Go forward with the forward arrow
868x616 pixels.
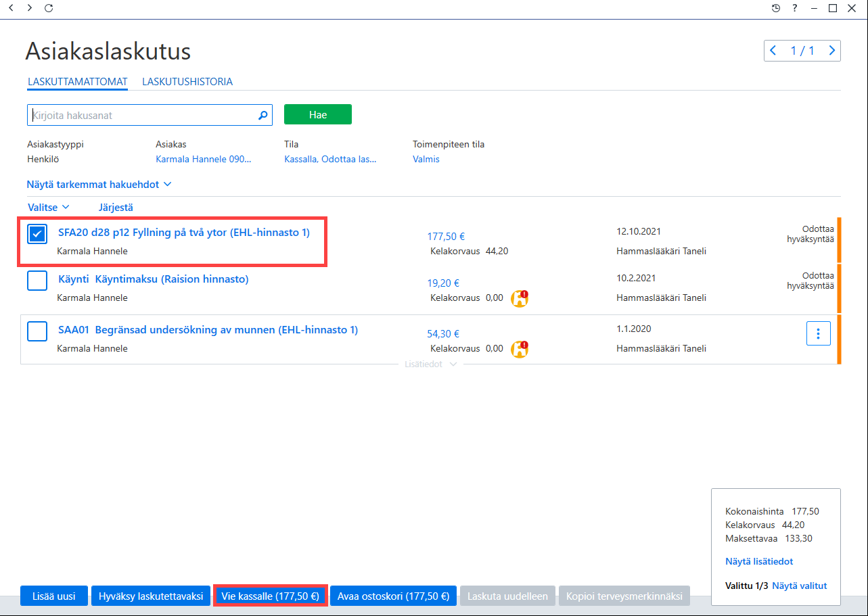29,8
